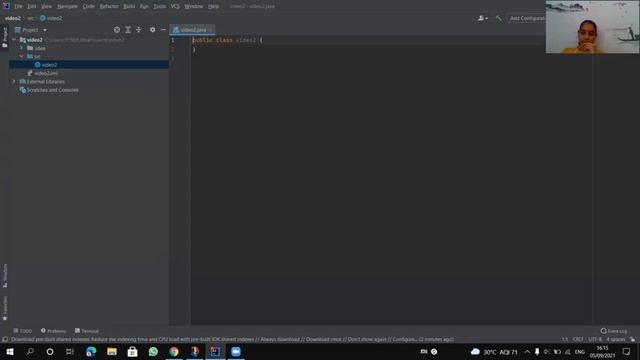Image resolution: width=640 pixels, height=360 pixels.
Task: Open the Edit menu
Action: point(31,6)
